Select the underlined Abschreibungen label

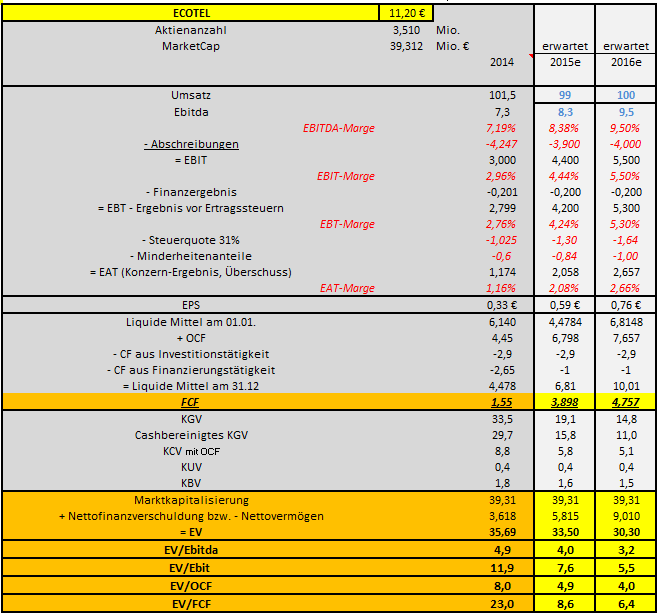click(191, 144)
